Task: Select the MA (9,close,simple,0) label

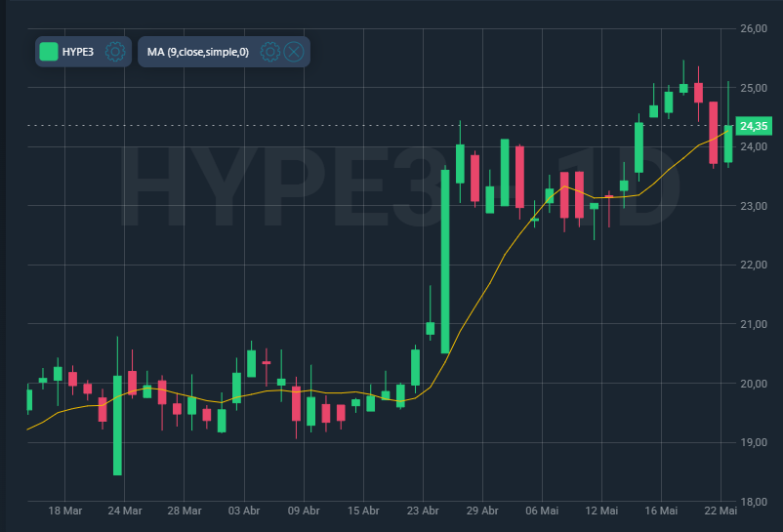Action: click(x=198, y=52)
